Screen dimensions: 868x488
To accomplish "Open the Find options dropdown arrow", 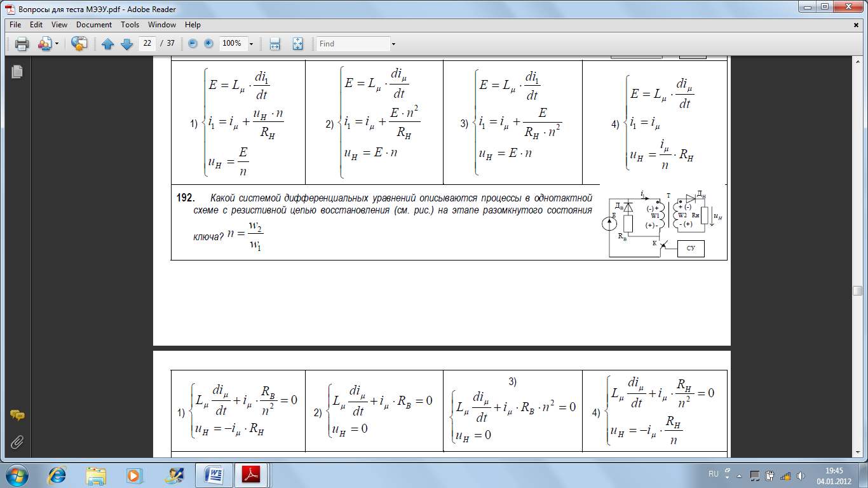I will (x=393, y=44).
